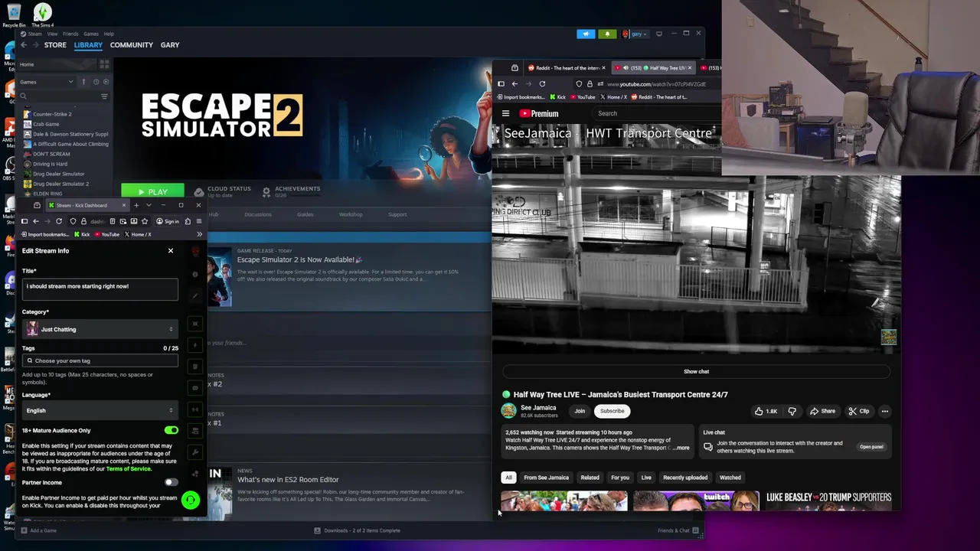Open Terms of Service link in Kick
Screen dimensions: 980x551
tap(128, 468)
